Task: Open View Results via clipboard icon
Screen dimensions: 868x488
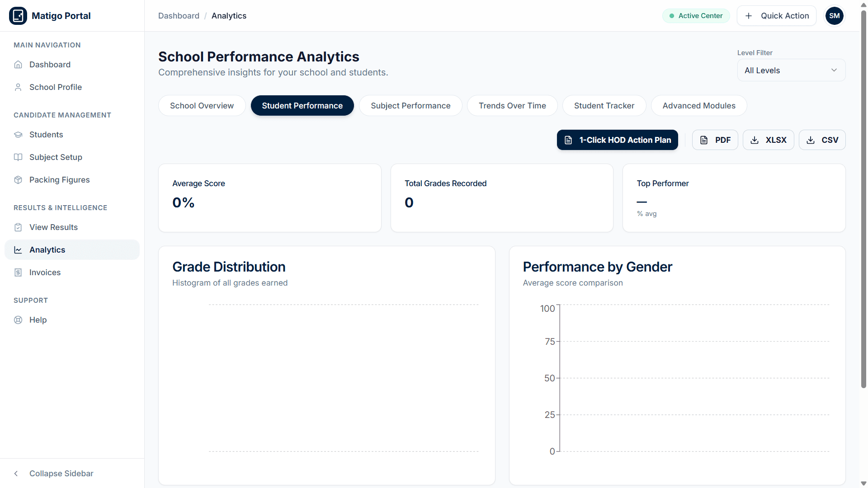Action: [18, 227]
